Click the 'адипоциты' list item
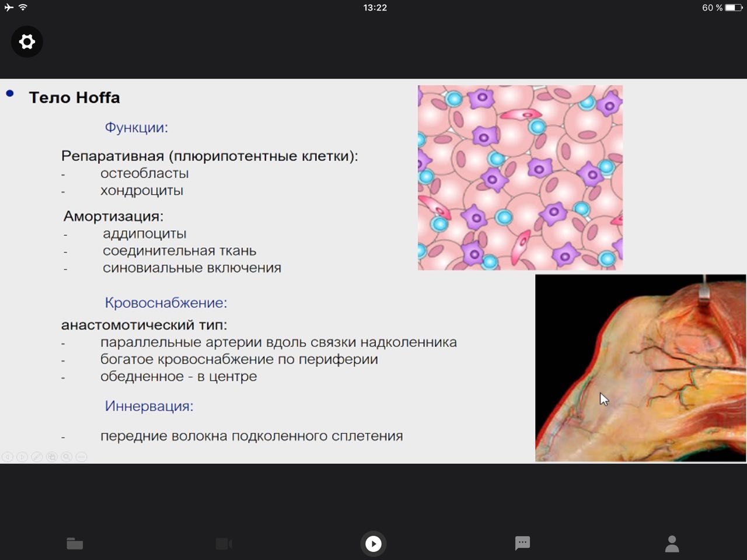The image size is (747, 560). pos(144,234)
